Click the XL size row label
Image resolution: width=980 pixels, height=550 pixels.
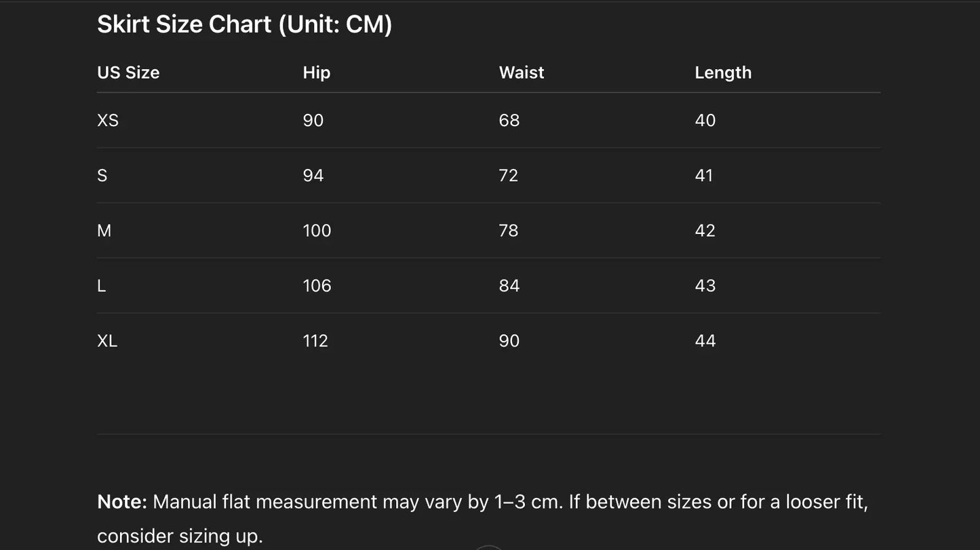click(107, 340)
